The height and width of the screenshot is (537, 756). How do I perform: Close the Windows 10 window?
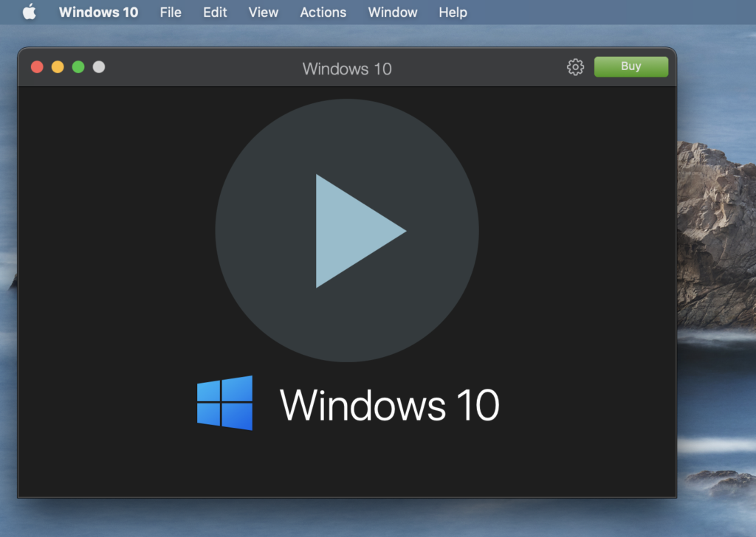(37, 67)
